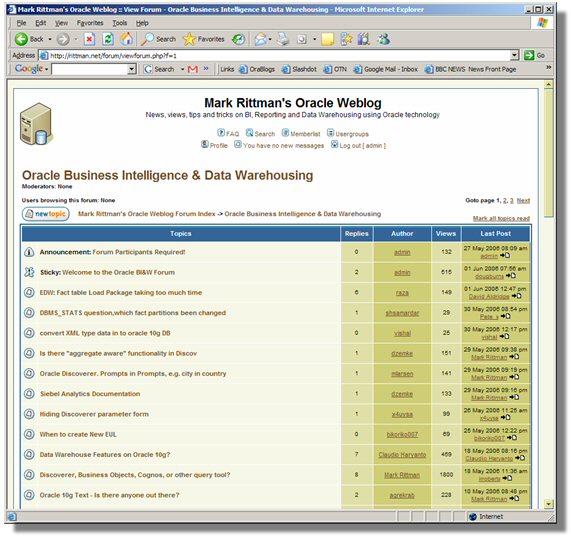Expand Google toolbar overflow chevron
571x537 pixels.
(x=206, y=68)
